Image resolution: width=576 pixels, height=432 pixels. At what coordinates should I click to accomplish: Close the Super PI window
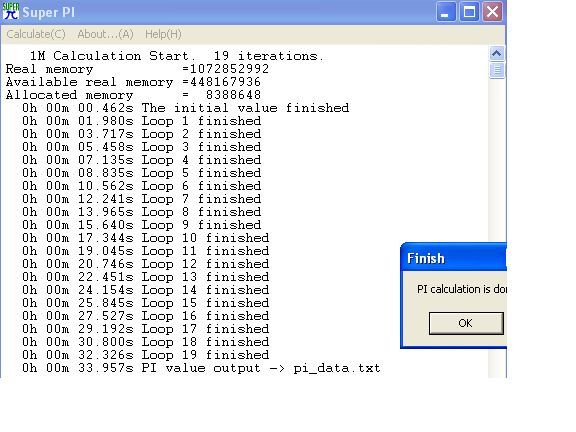pos(492,12)
